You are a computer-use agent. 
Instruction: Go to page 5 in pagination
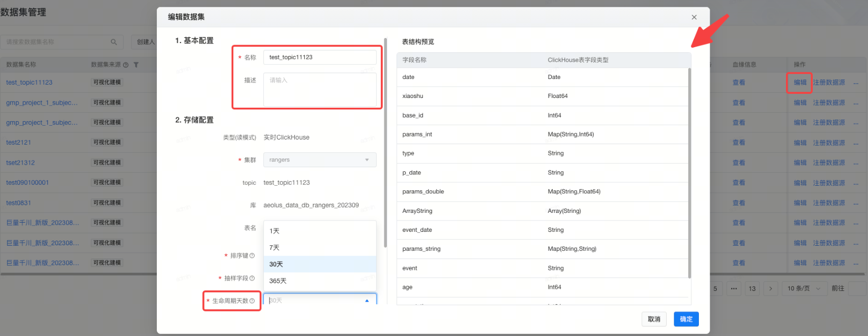715,288
